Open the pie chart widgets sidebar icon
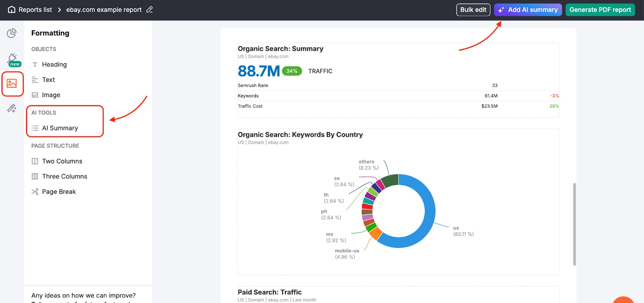 click(x=12, y=33)
